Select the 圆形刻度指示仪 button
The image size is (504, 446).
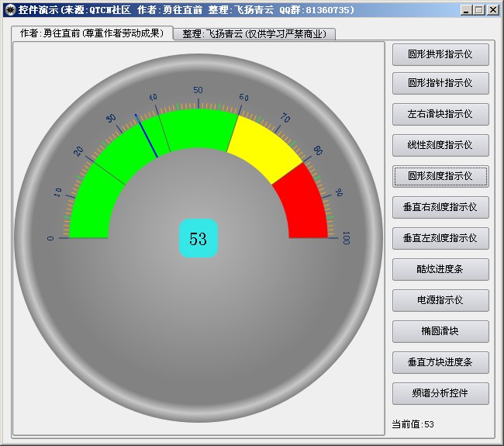click(x=440, y=176)
